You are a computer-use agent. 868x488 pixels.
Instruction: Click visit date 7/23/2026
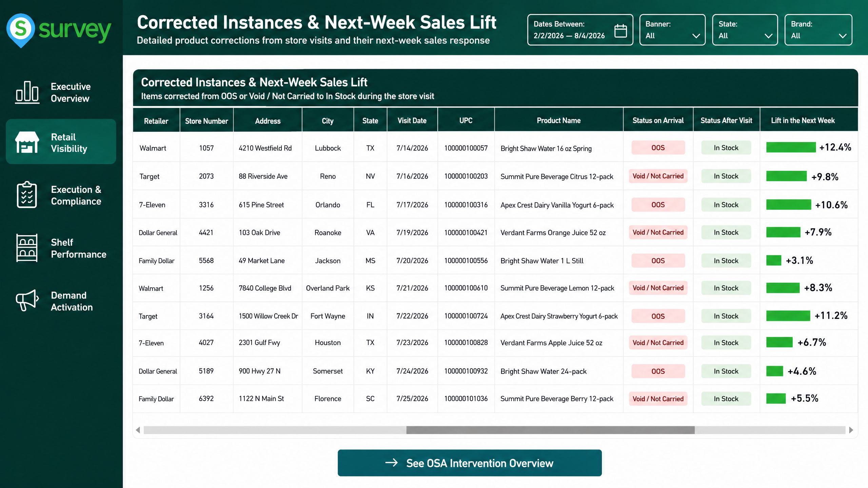tap(412, 343)
